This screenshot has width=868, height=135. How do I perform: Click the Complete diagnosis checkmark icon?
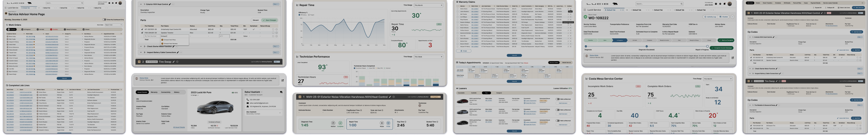tap(340, 123)
